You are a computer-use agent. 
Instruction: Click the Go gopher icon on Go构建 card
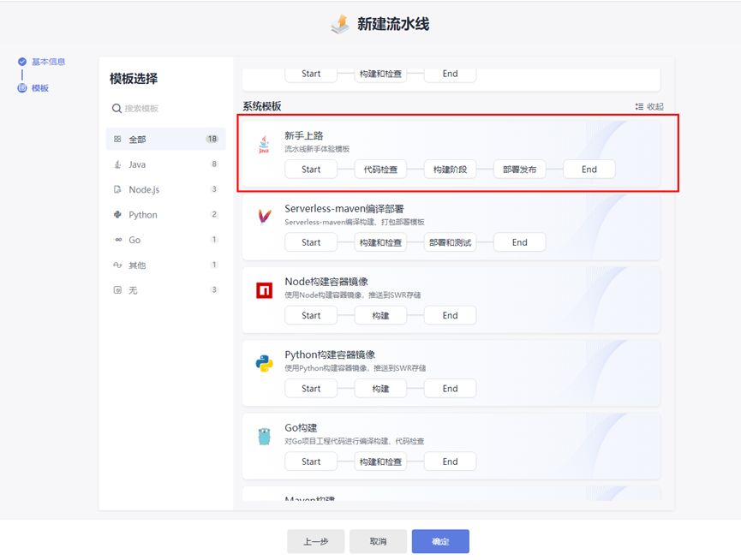click(264, 437)
